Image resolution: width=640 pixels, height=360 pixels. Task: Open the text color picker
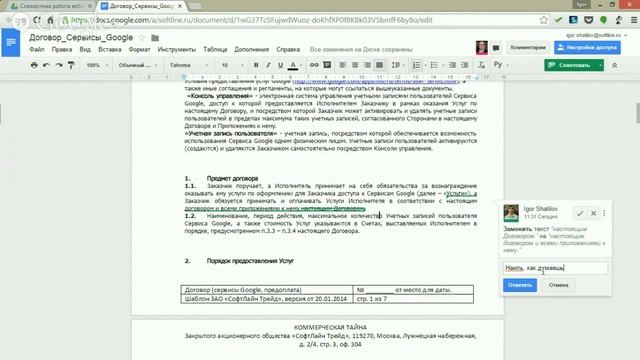(x=293, y=65)
